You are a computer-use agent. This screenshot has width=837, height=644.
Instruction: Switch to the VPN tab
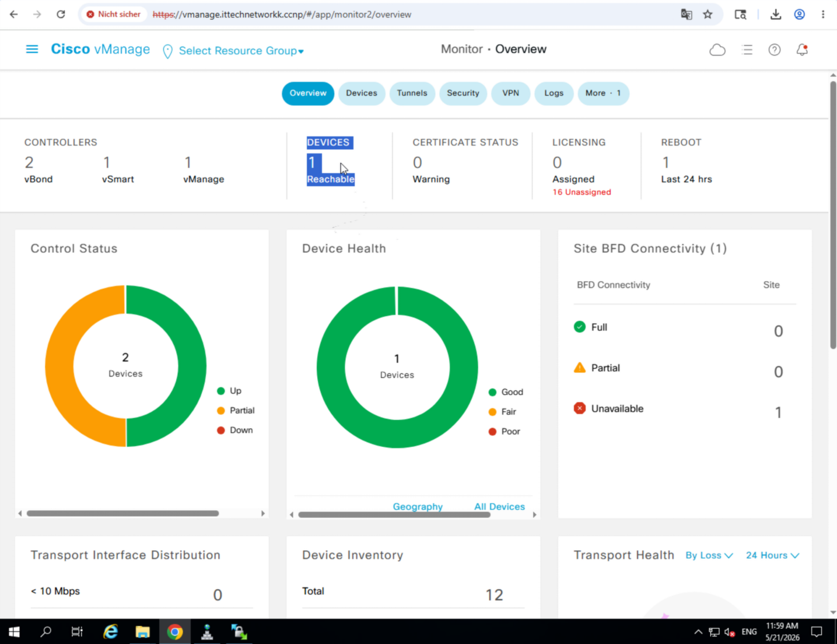point(511,93)
